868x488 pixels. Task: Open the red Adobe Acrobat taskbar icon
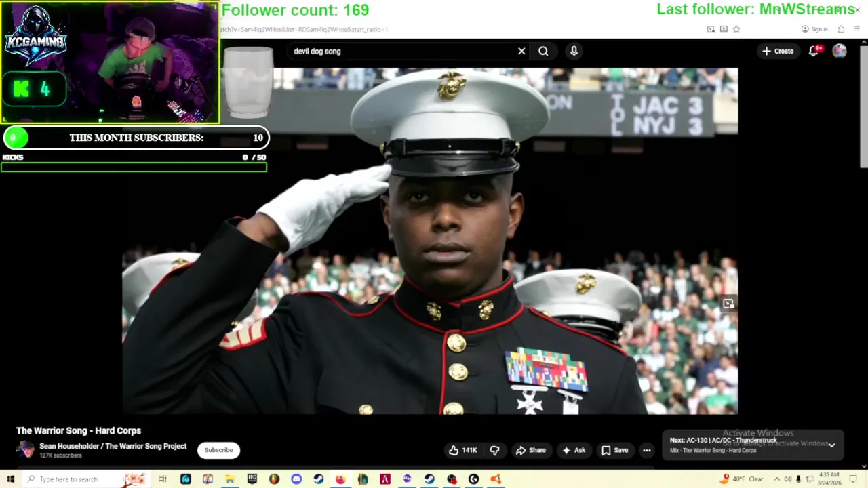(385, 479)
